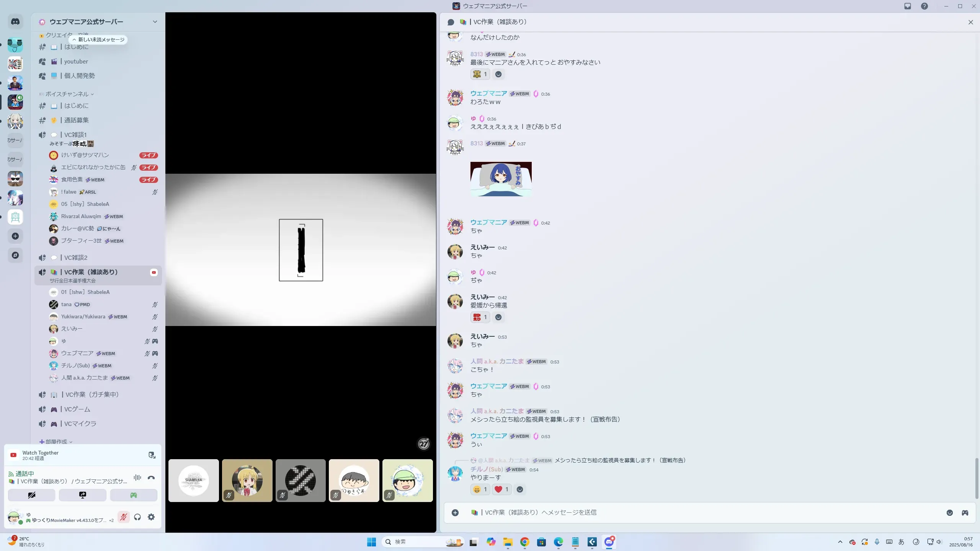This screenshot has height=551, width=980.
Task: Open noise suppression waveform settings
Action: tap(137, 478)
